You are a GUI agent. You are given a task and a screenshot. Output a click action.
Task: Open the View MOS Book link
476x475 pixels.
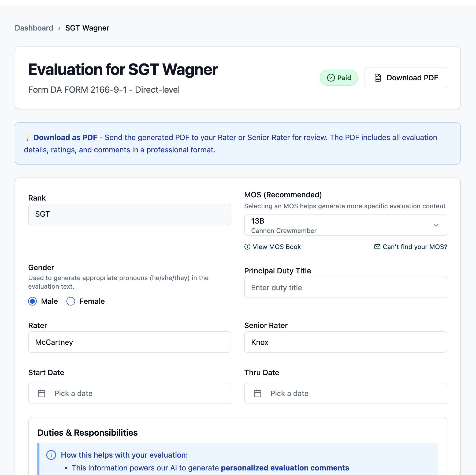point(277,247)
